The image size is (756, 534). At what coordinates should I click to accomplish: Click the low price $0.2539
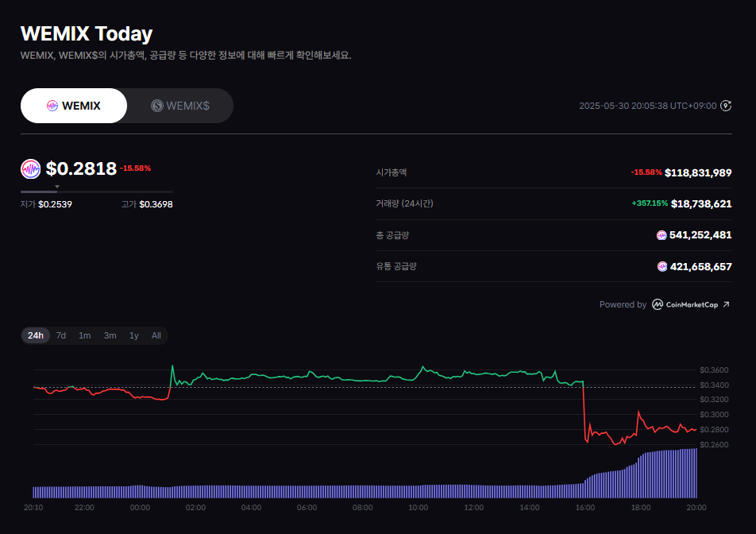pyautogui.click(x=55, y=204)
